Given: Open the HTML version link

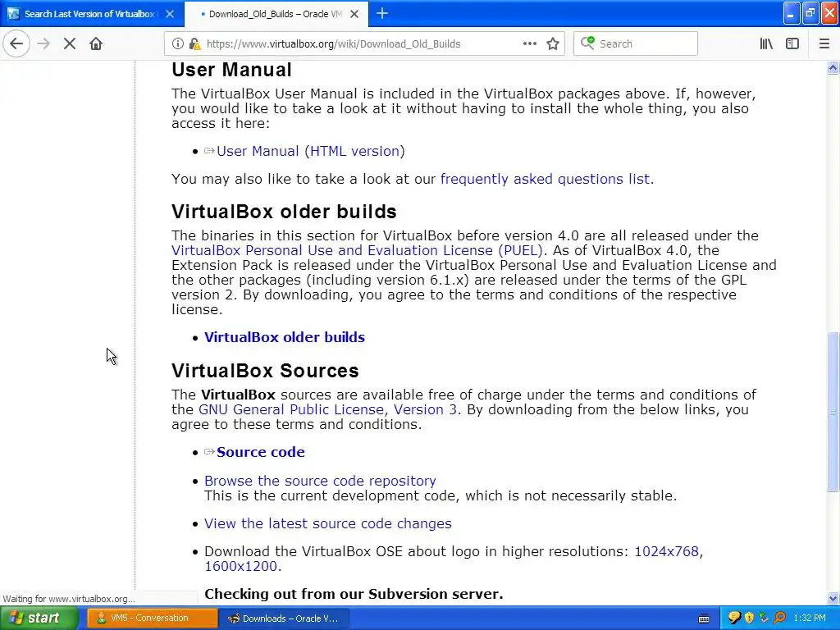Looking at the screenshot, I should click(x=354, y=151).
